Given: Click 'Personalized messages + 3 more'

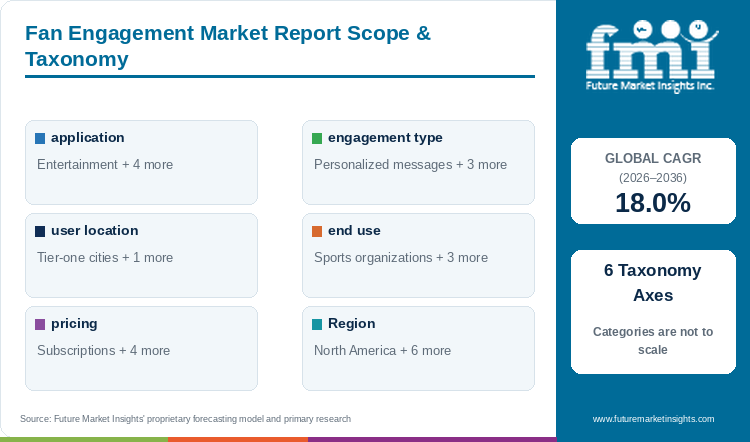Looking at the screenshot, I should [410, 165].
